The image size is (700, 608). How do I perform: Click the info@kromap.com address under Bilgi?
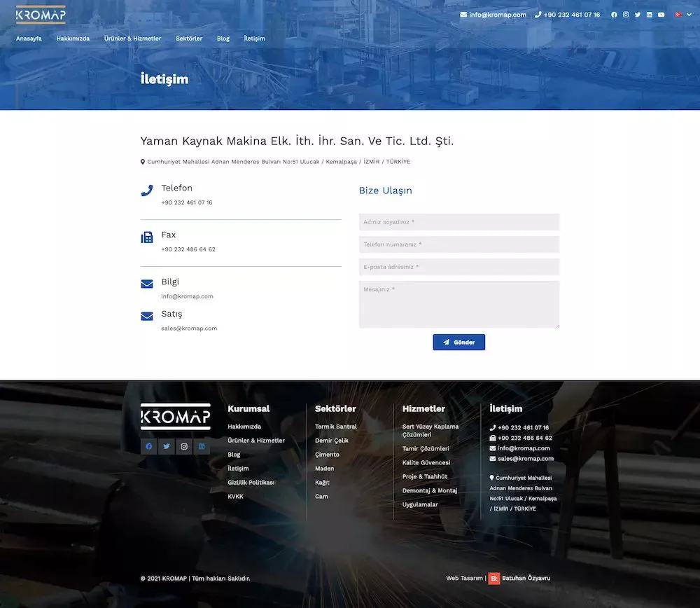point(188,296)
